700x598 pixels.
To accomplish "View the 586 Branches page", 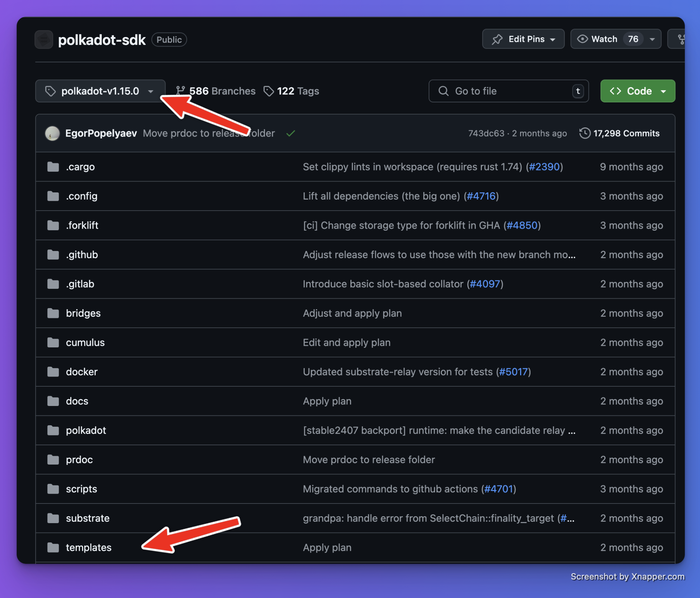I will (x=216, y=91).
